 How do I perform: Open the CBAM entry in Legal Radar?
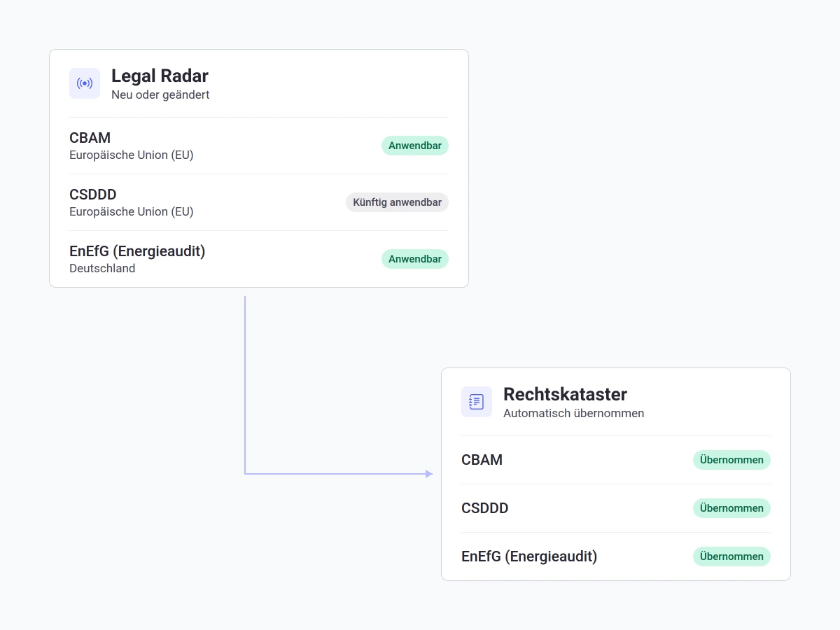[259, 146]
